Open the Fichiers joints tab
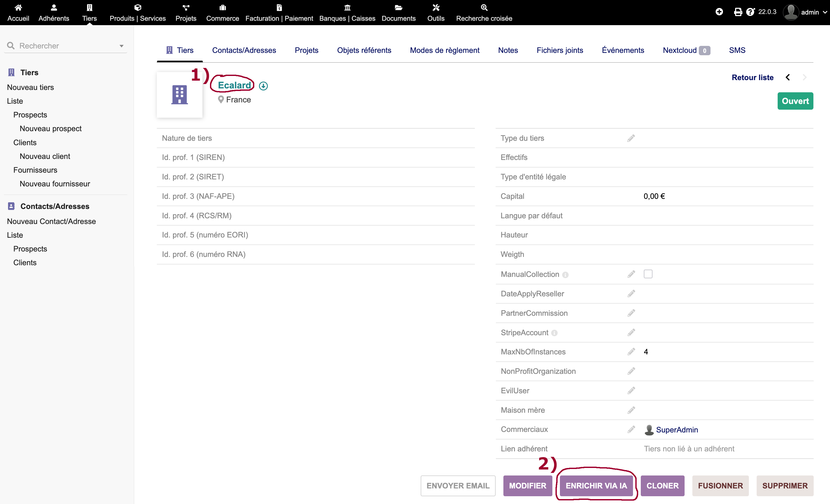 [559, 50]
